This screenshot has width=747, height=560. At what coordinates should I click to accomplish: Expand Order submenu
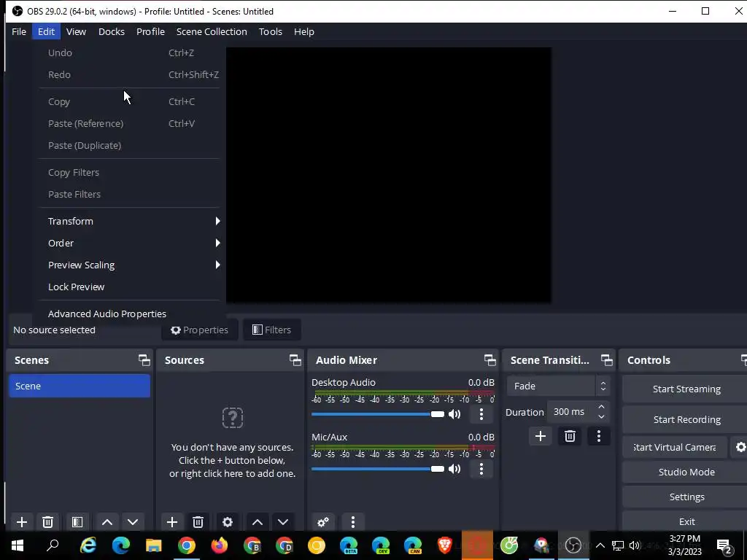point(128,243)
